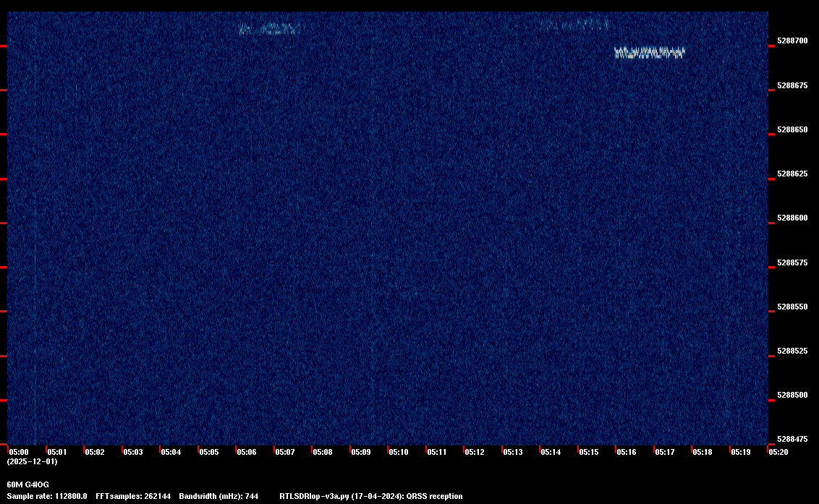Click the 5288650 frequency label
Image resolution: width=819 pixels, height=504 pixels.
pyautogui.click(x=792, y=129)
